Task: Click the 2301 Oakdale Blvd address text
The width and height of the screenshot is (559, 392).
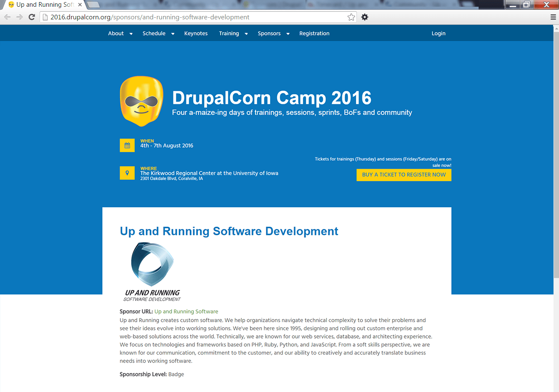Action: pos(172,179)
